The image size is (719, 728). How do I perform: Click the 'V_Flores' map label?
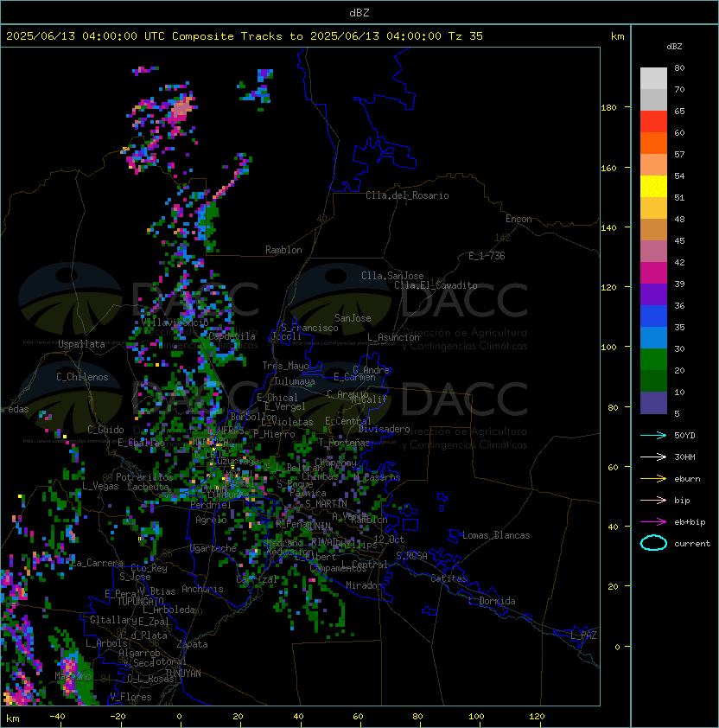130,697
